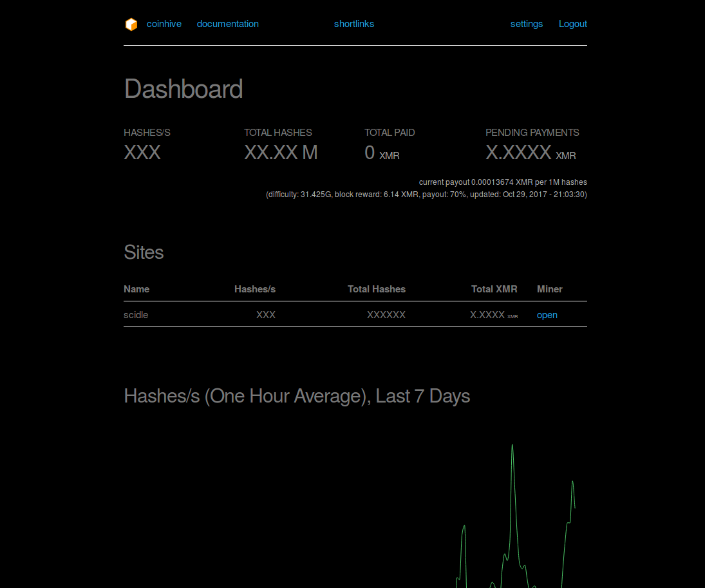Screen dimensions: 705x588
Task: Open the coinhive home link
Action: click(x=164, y=24)
